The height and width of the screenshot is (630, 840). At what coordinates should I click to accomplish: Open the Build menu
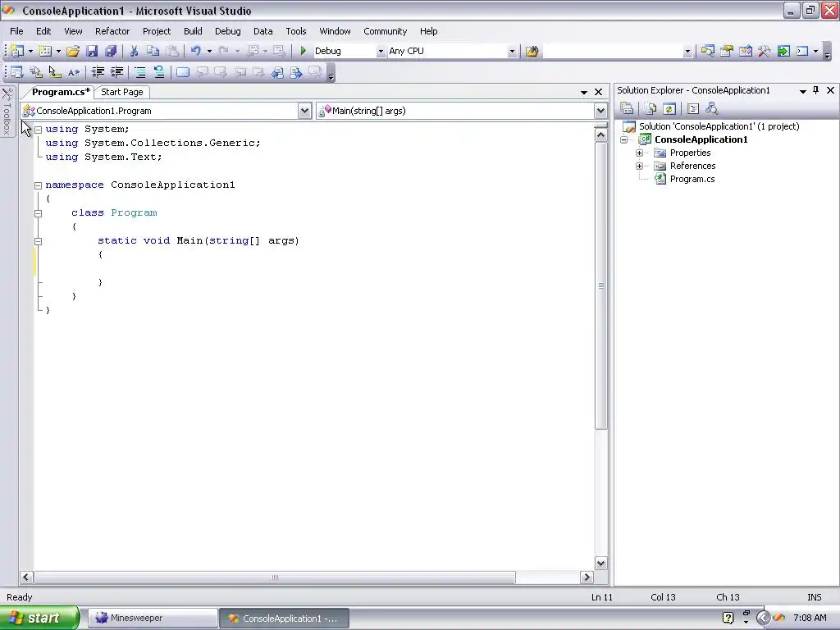pos(193,31)
